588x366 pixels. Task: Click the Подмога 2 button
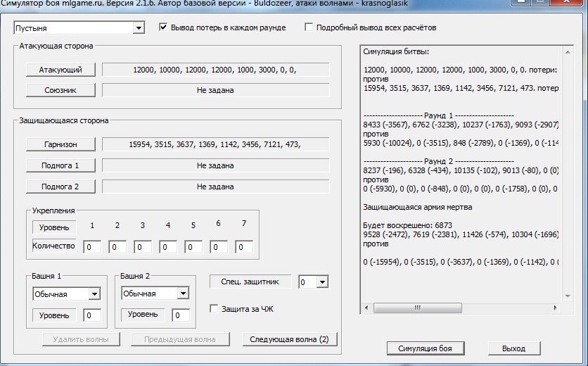tap(60, 187)
